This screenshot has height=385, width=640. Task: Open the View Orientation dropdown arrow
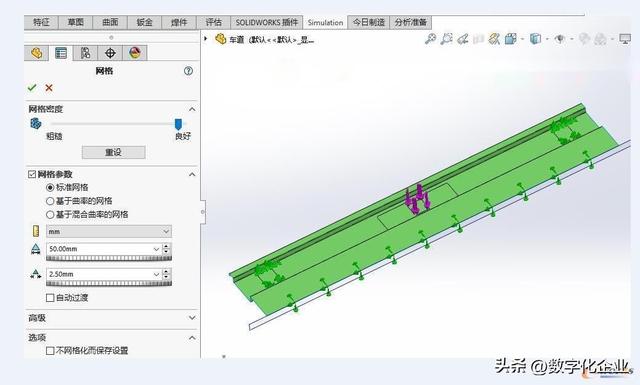522,39
